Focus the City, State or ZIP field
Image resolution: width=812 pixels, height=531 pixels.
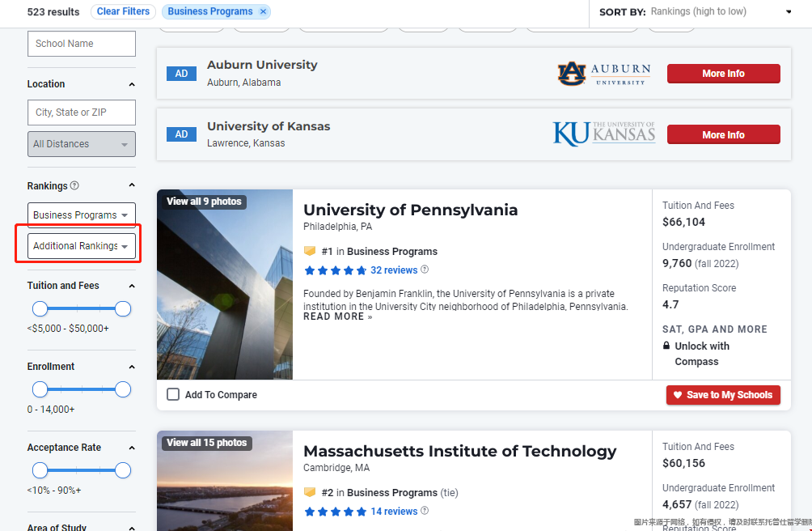[x=82, y=113]
